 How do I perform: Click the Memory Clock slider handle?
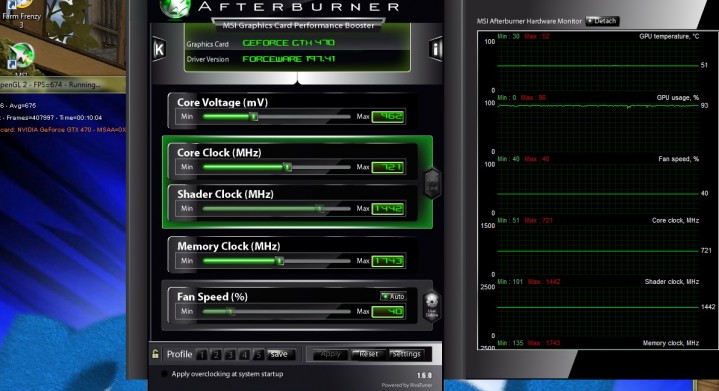[x=280, y=261]
